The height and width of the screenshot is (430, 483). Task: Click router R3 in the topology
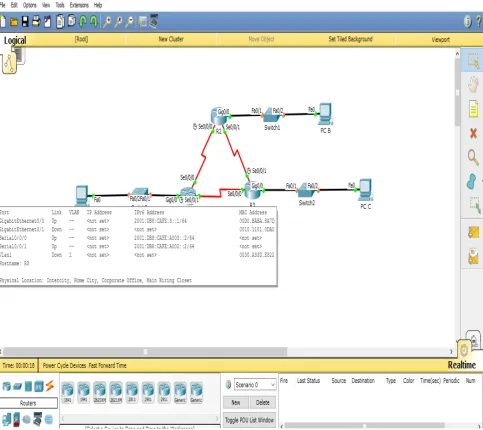[253, 191]
